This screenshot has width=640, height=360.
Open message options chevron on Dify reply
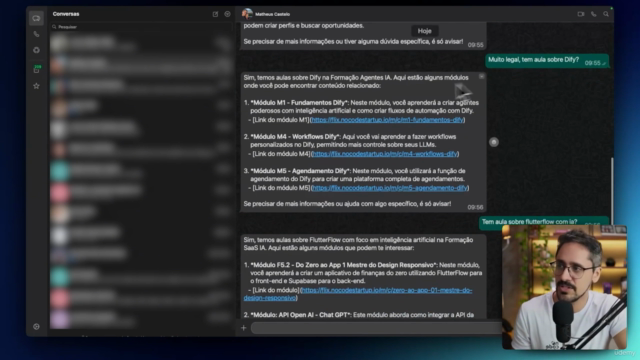point(482,76)
